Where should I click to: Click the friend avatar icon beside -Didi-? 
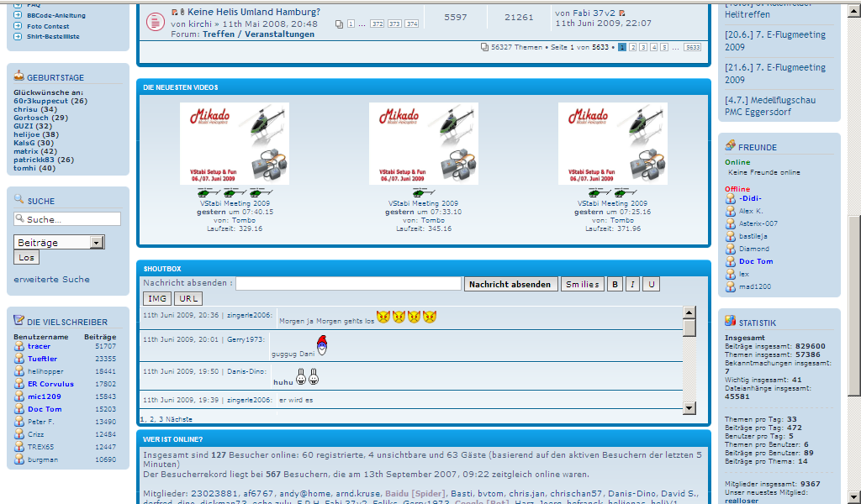pyautogui.click(x=731, y=198)
